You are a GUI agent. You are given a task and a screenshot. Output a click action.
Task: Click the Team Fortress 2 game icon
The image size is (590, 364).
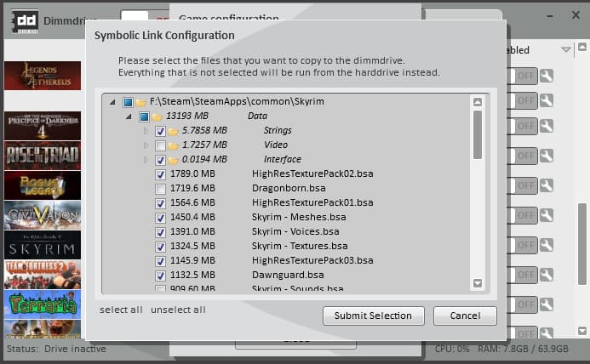(x=42, y=274)
